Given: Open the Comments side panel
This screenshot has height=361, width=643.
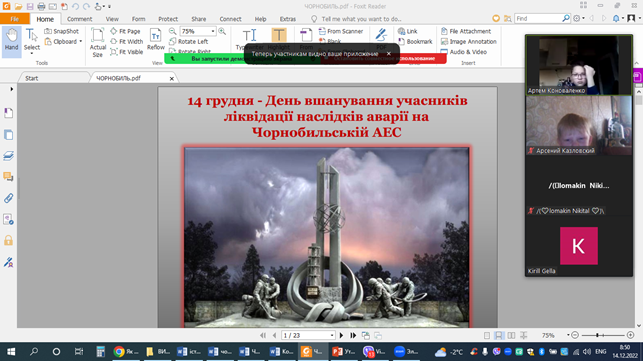Looking at the screenshot, I should click(9, 177).
